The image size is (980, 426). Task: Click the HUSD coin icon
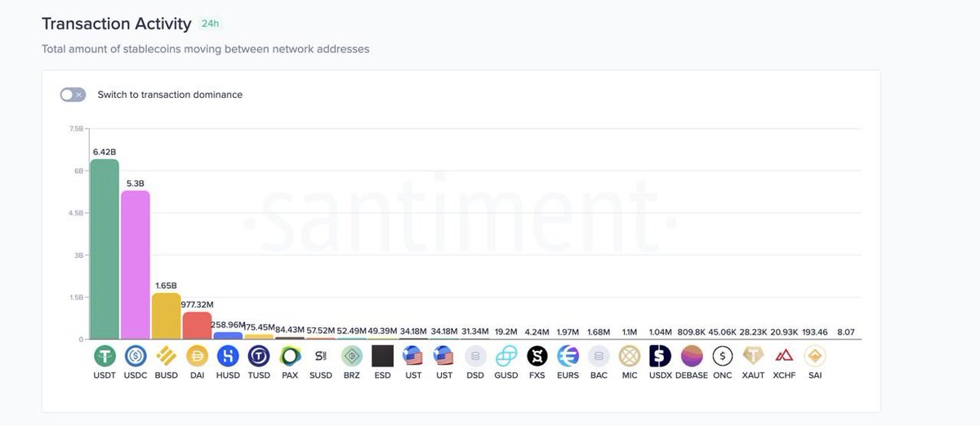point(228,356)
